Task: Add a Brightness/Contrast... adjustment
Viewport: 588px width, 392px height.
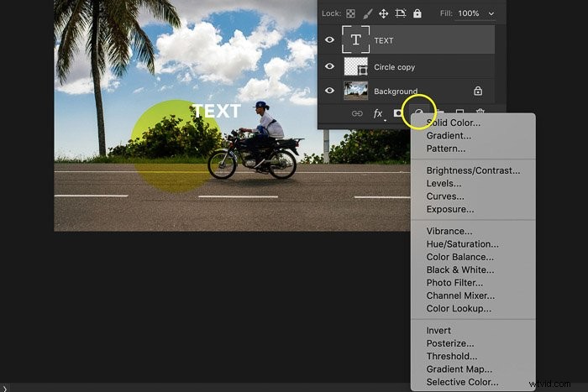Action: coord(473,170)
